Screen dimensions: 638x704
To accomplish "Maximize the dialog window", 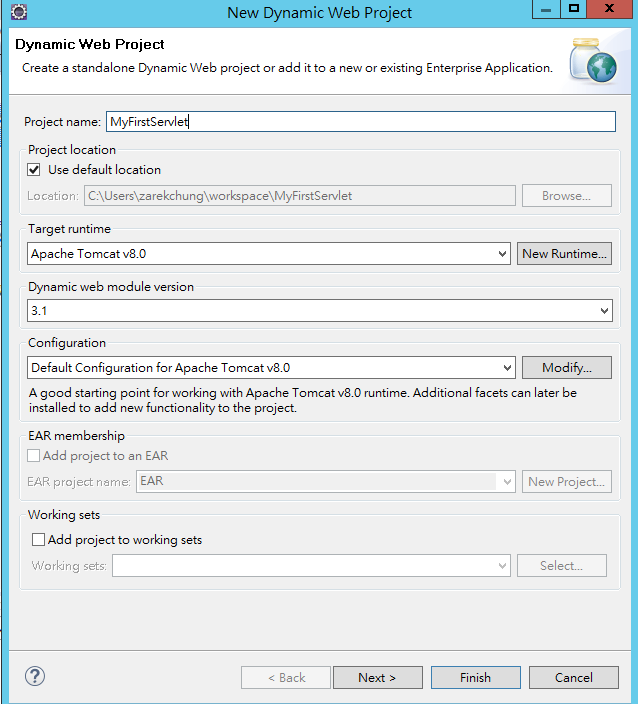I will tap(573, 9).
